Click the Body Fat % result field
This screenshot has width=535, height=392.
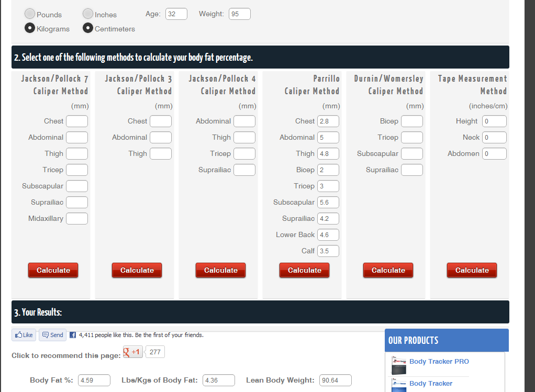click(94, 380)
